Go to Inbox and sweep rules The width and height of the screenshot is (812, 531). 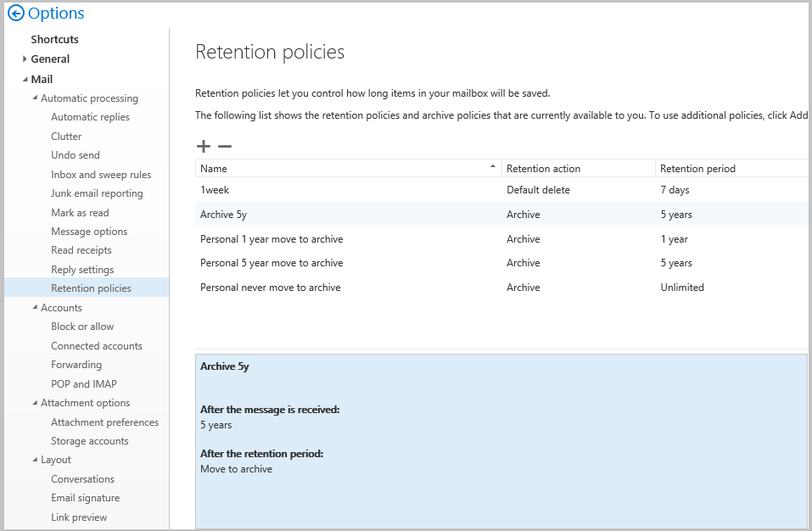point(101,175)
